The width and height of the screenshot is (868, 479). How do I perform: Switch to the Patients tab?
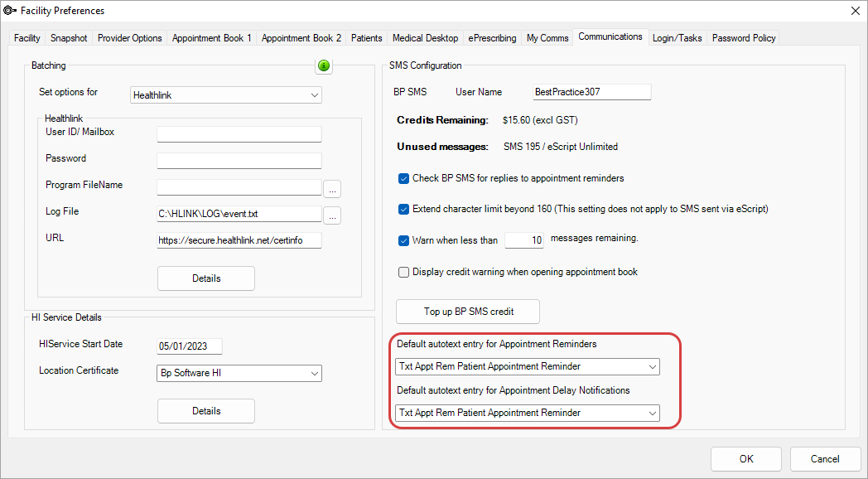[x=366, y=38]
